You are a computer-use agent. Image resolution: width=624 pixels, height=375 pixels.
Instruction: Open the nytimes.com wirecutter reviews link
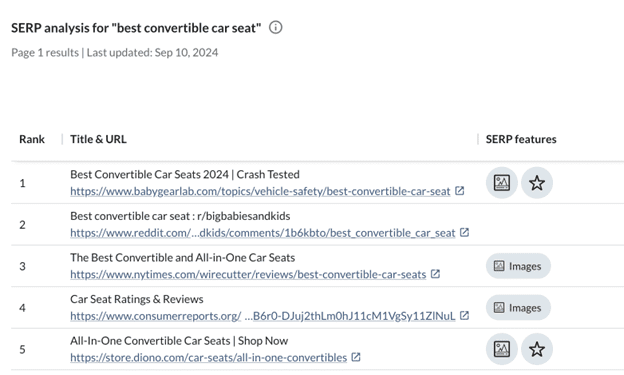tap(248, 274)
